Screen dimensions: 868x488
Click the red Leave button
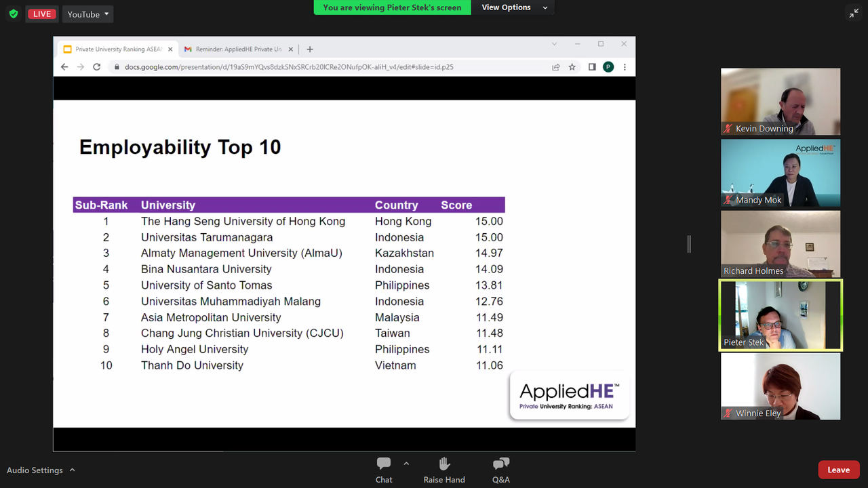(x=838, y=470)
